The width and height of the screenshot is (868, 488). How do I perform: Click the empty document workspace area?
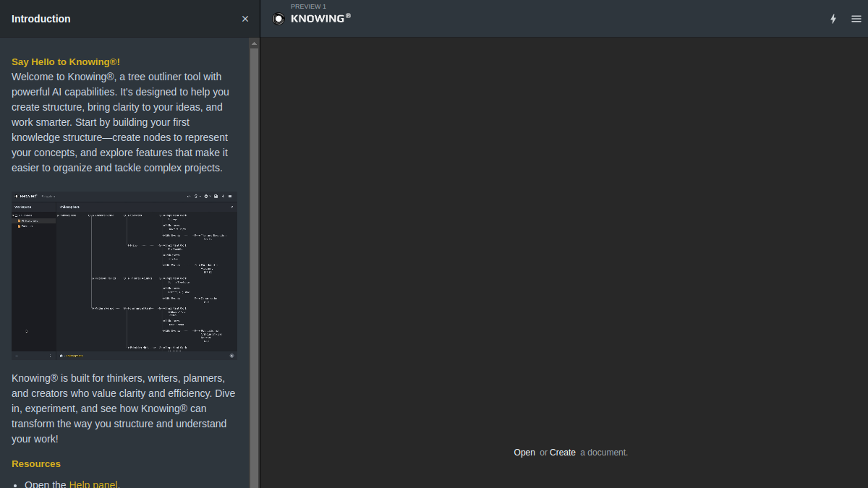tap(564, 239)
